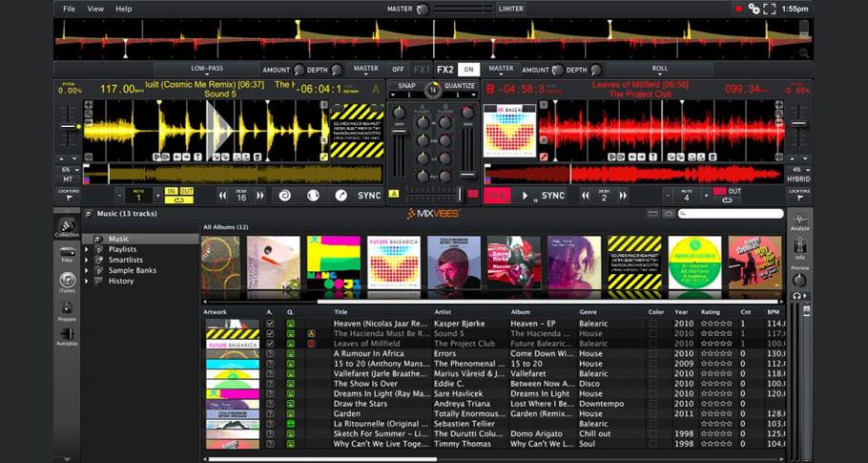Enable the Autoplay sidebar icon
This screenshot has height=463, width=868.
[x=67, y=336]
